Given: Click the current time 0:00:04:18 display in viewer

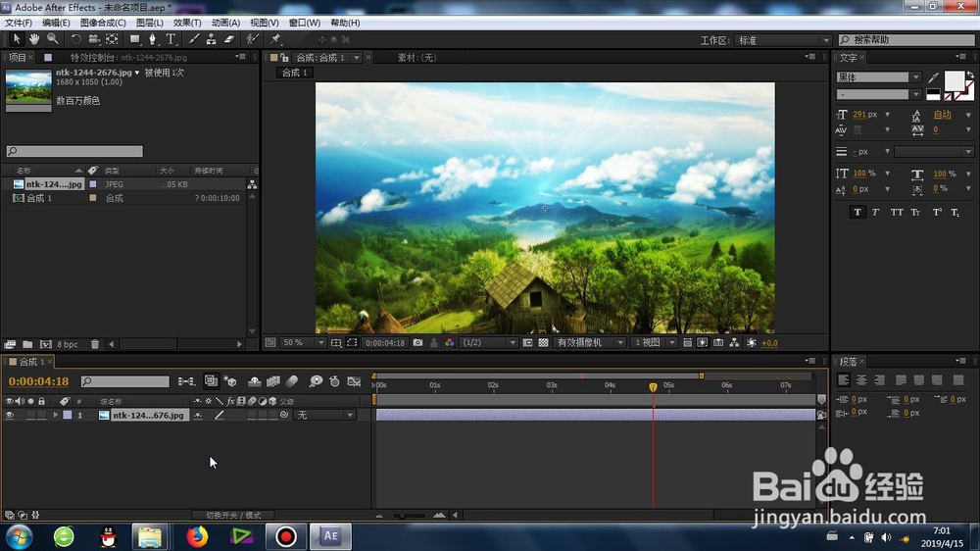Looking at the screenshot, I should click(x=384, y=343).
